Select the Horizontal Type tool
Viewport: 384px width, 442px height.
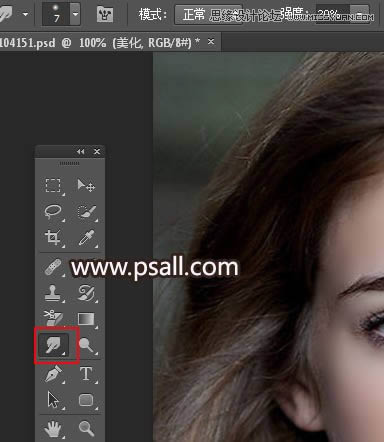[86, 374]
